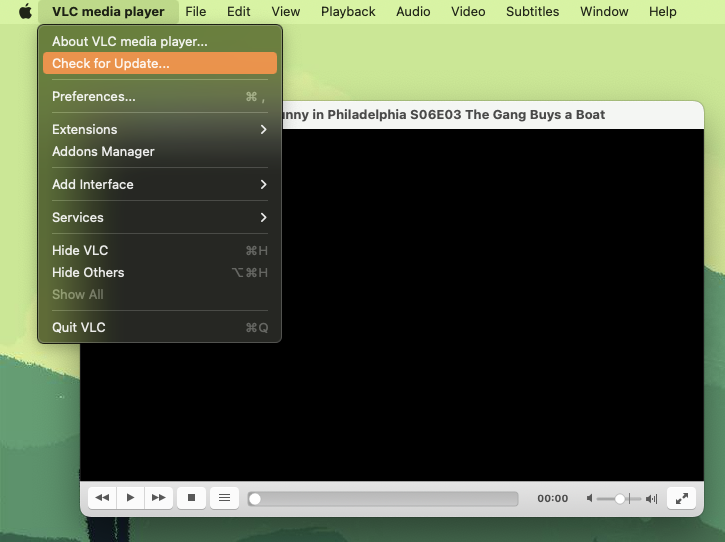The image size is (725, 542).
Task: Open the Window menu
Action: click(x=604, y=11)
